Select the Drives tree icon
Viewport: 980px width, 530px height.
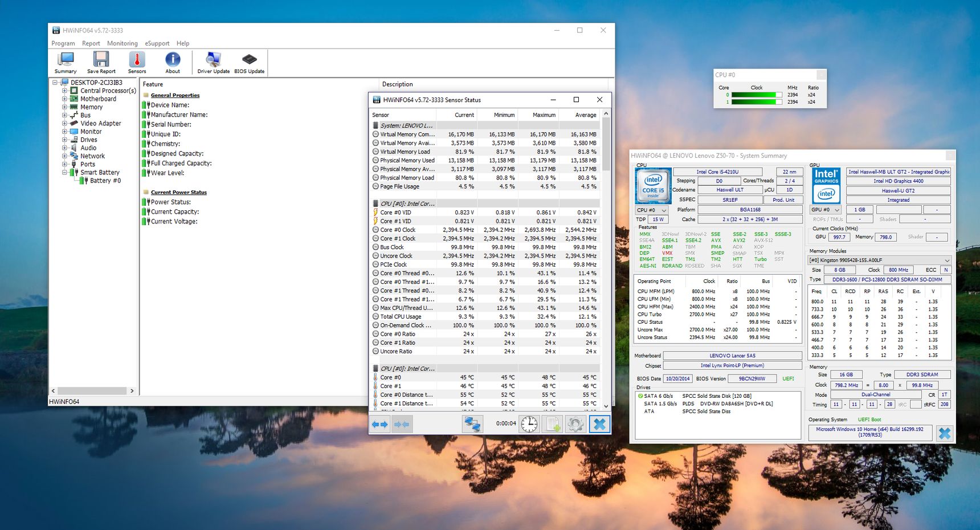coord(74,140)
